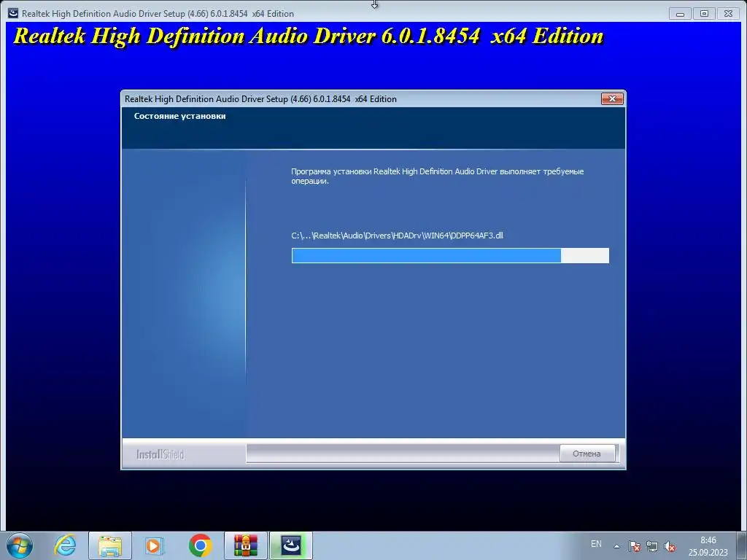Click the Состояние установки heading
This screenshot has height=560, width=747.
tap(179, 116)
